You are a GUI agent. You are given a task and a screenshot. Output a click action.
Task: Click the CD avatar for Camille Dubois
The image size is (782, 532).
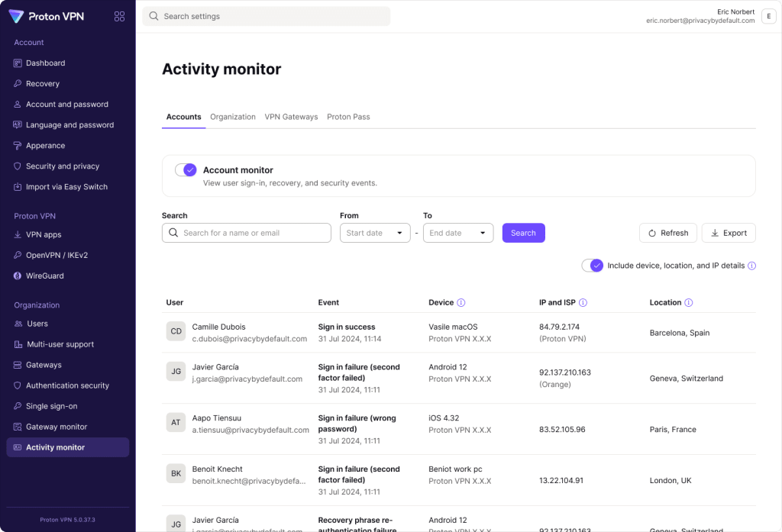(176, 331)
